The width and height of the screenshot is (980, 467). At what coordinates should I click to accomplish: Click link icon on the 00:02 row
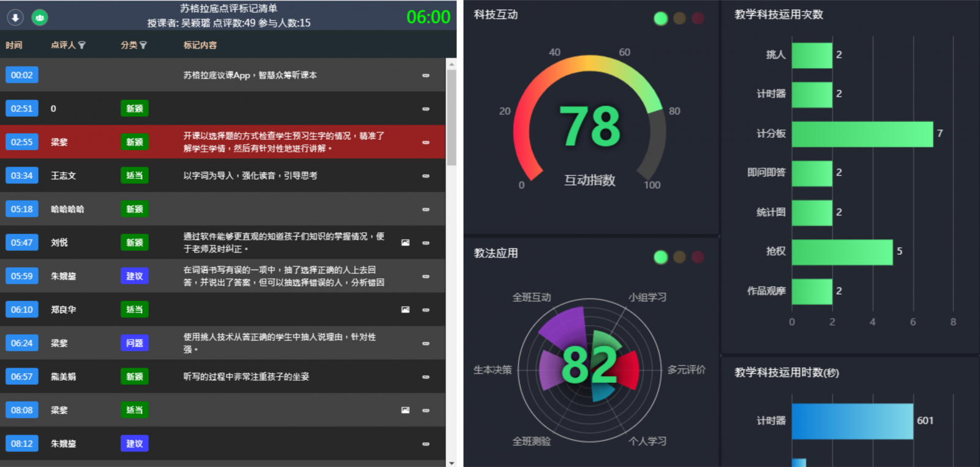click(426, 75)
